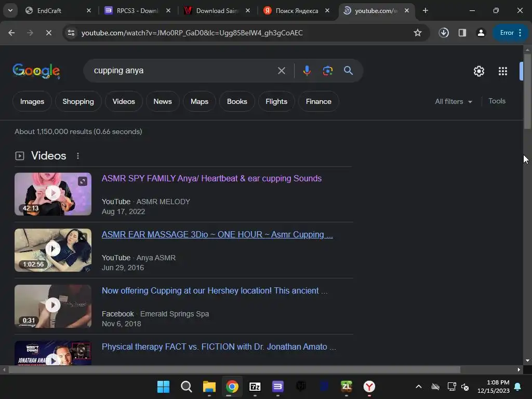Viewport: 532px width, 399px height.
Task: Filter results by Videos
Action: click(124, 101)
